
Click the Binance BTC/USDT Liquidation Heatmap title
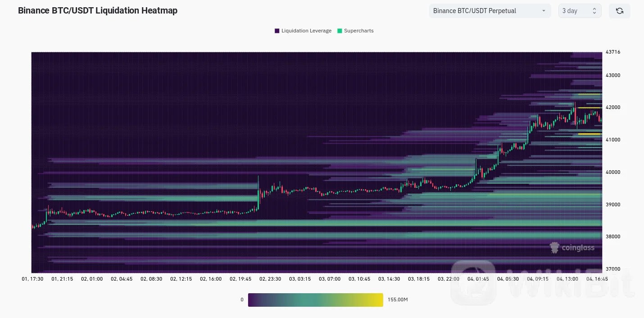pos(97,10)
